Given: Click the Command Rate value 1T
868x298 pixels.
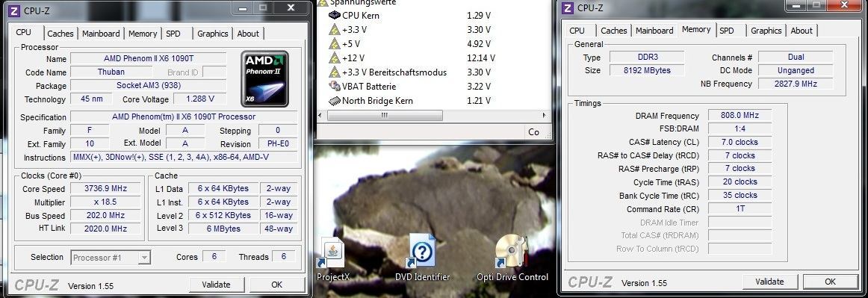Looking at the screenshot, I should point(740,209).
